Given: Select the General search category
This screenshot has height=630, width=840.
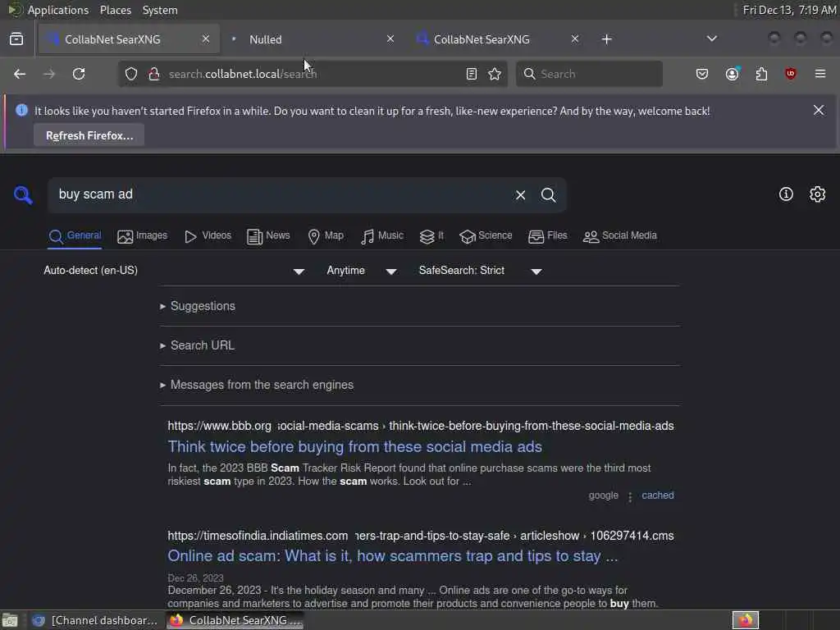Looking at the screenshot, I should (x=75, y=235).
